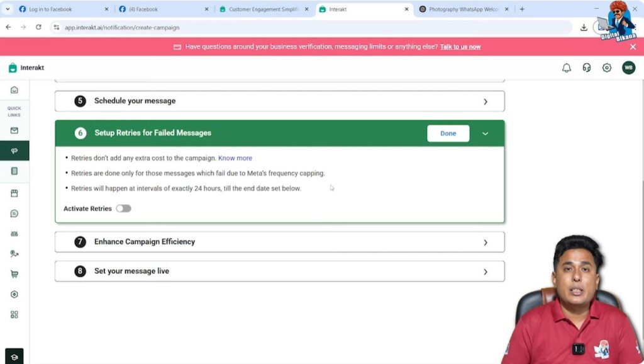Expand the Schedule your message section
This screenshot has height=364, width=644.
coord(485,101)
